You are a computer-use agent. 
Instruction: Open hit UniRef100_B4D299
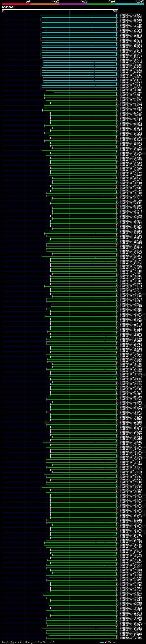(131, 165)
